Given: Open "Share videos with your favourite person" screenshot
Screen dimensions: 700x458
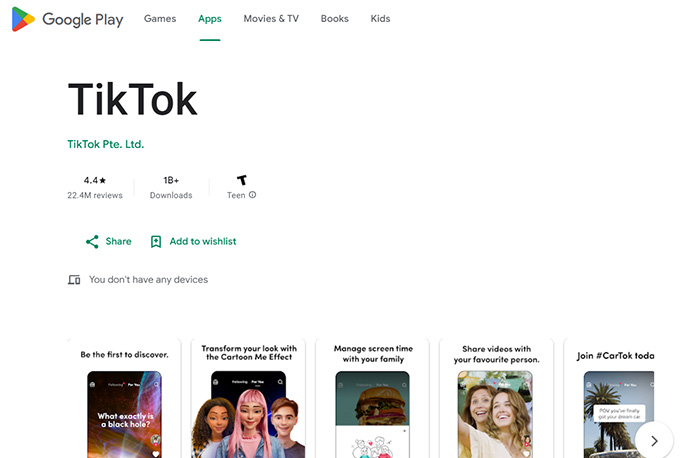Looking at the screenshot, I should click(496, 398).
